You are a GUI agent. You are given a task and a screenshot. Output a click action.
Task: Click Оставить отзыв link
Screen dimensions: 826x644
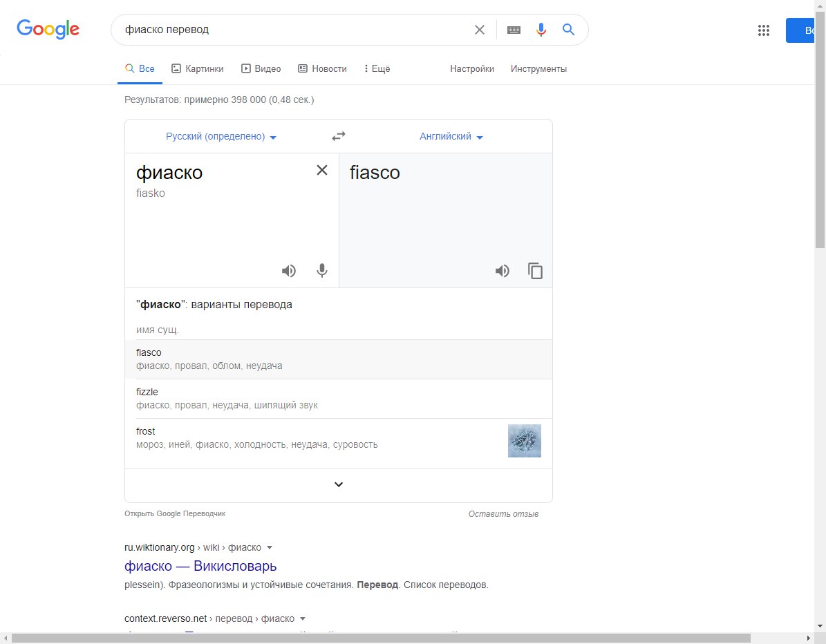pos(503,514)
